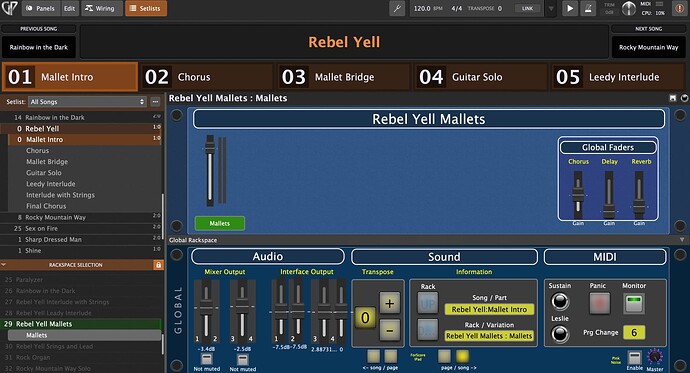690x373 pixels.
Task: Open the All Songs setlist dropdown
Action: (x=87, y=102)
